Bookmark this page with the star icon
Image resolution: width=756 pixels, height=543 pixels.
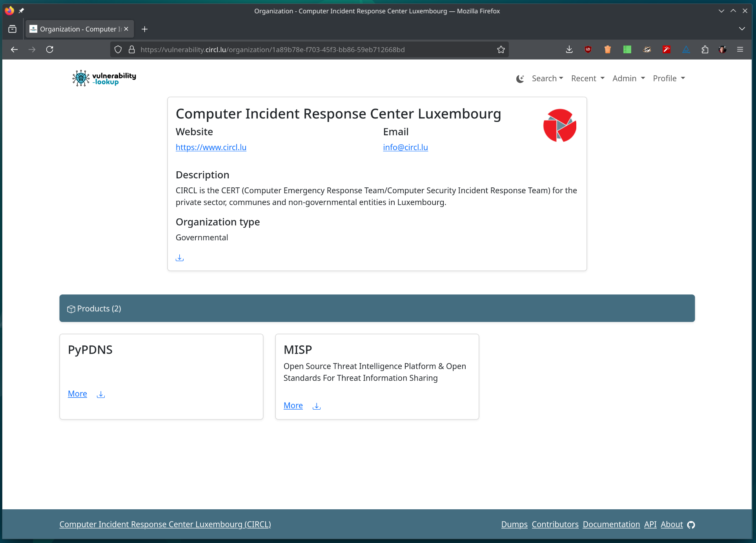[x=501, y=49]
